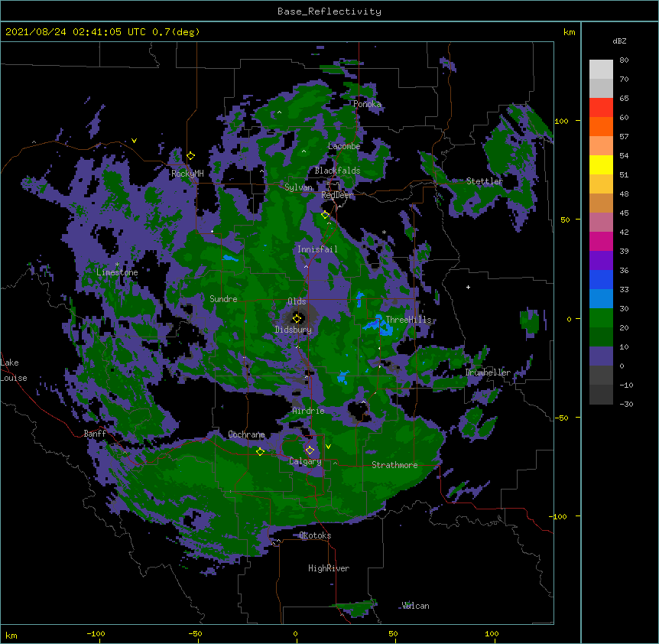Click the white 80 dBZ legend swatch
Screen dimensions: 659x644
601,70
